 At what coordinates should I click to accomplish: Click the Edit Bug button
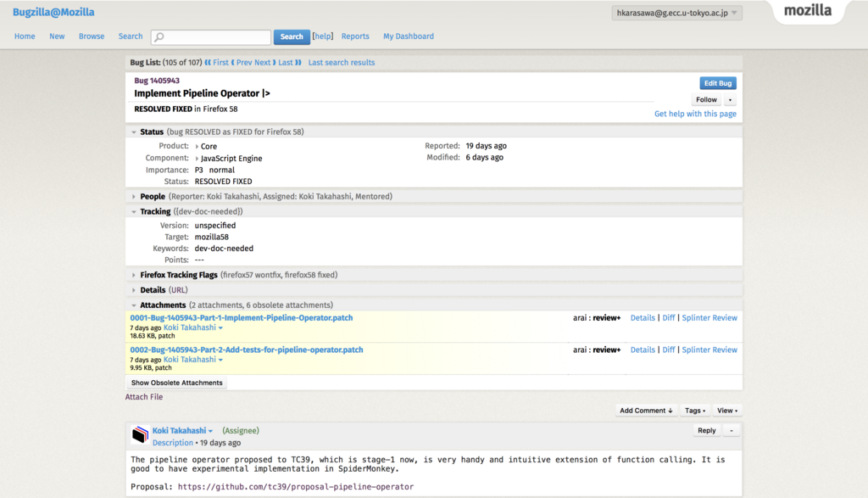click(718, 83)
